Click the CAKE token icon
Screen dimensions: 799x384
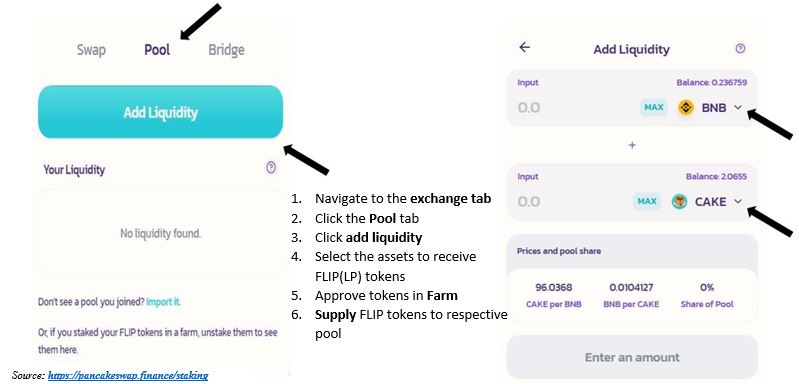pyautogui.click(x=679, y=202)
